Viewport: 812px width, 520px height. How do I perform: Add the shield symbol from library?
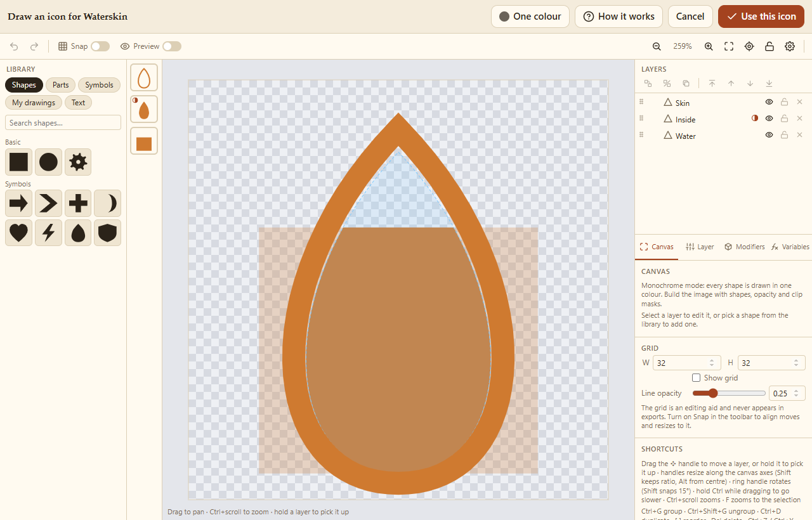tap(108, 233)
